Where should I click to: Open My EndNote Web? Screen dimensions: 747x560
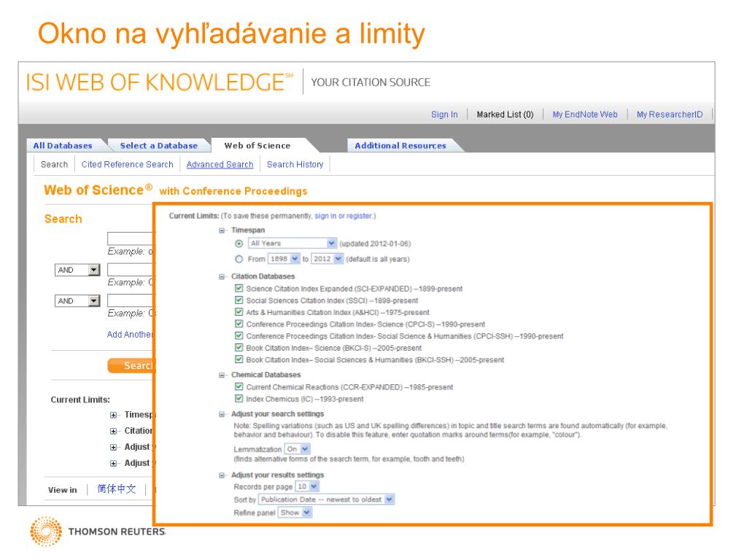pos(584,114)
